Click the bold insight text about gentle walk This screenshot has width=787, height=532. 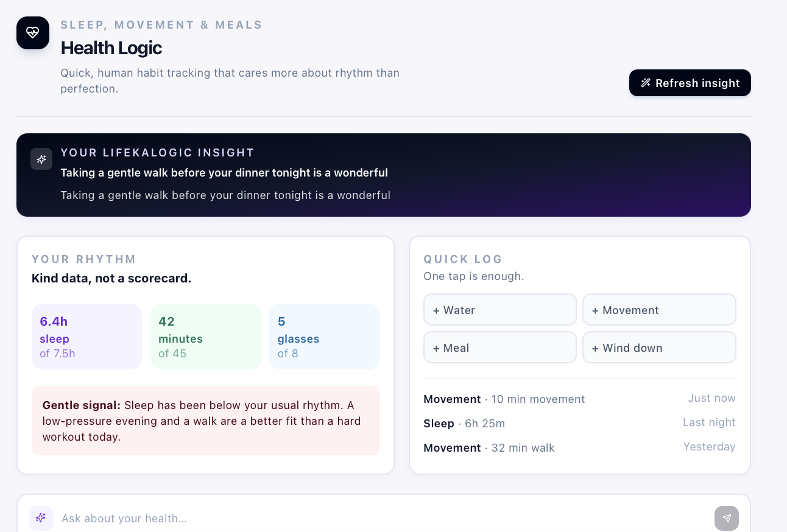point(224,173)
